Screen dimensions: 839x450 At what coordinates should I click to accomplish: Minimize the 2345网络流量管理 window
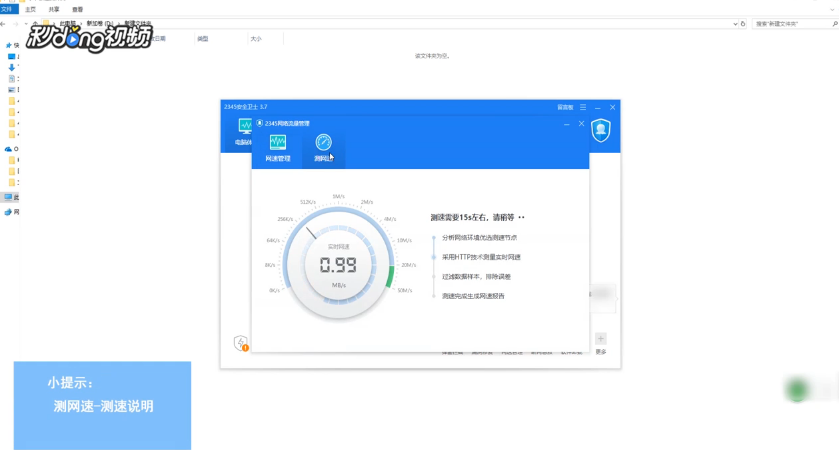click(566, 124)
